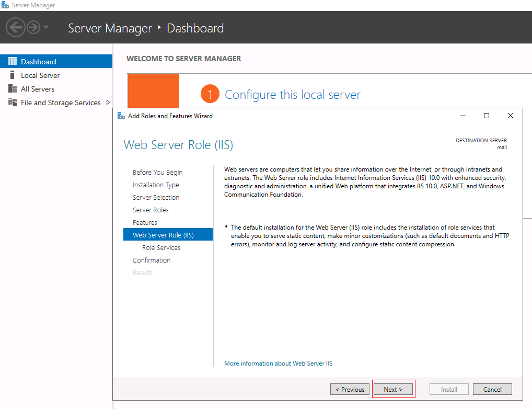
Task: Go to Confirmation wizard step
Action: point(152,260)
